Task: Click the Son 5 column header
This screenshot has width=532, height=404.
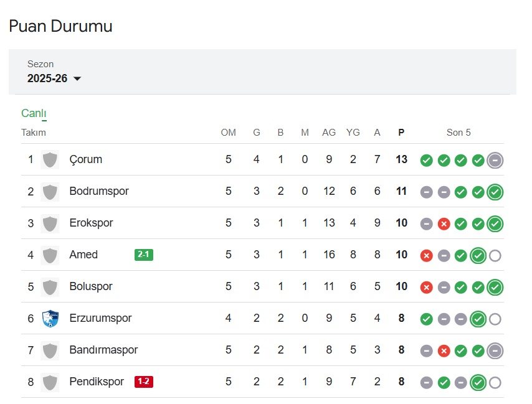Action: 458,133
